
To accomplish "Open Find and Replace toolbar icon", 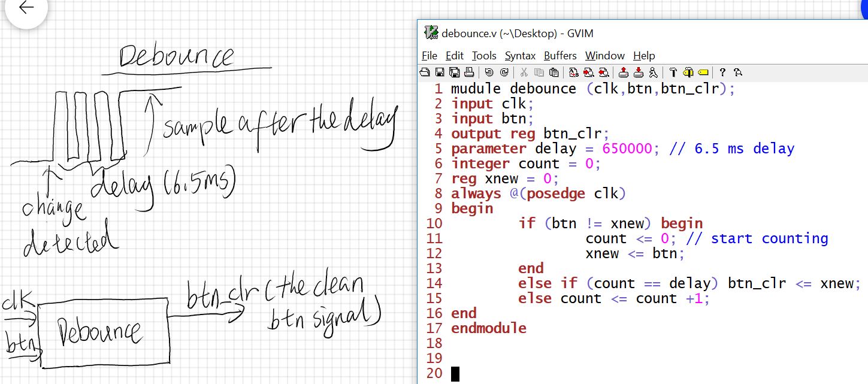I will tap(574, 72).
